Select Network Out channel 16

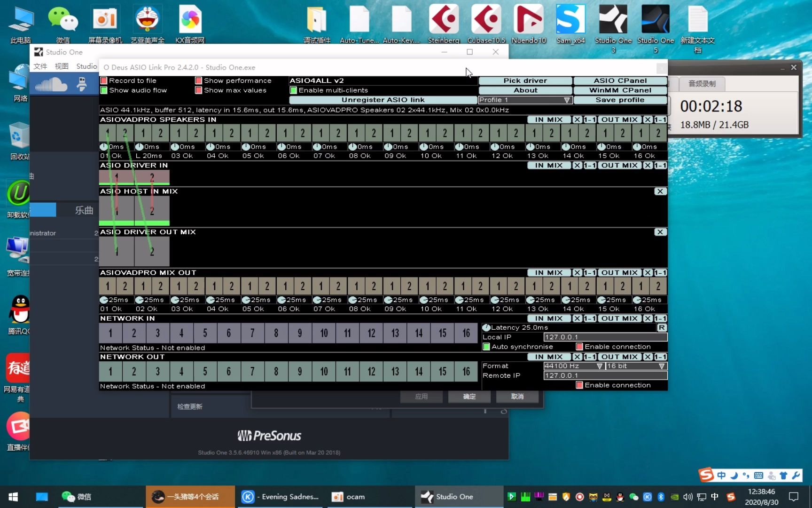[466, 372]
